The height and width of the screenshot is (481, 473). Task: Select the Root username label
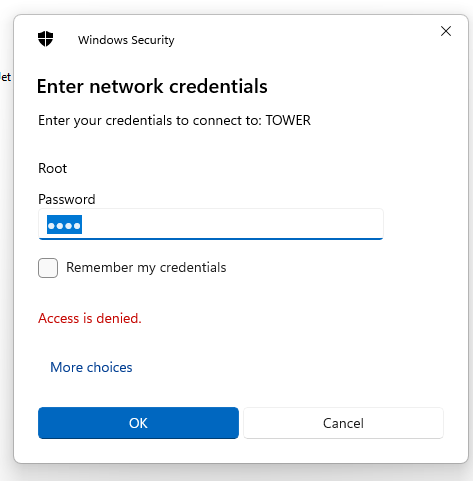coord(53,168)
